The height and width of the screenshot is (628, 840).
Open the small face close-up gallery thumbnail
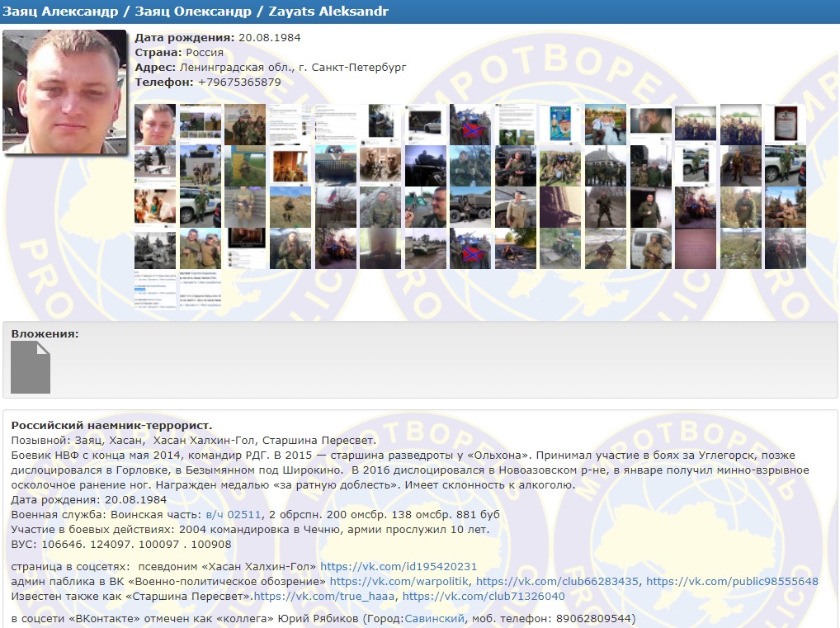155,125
